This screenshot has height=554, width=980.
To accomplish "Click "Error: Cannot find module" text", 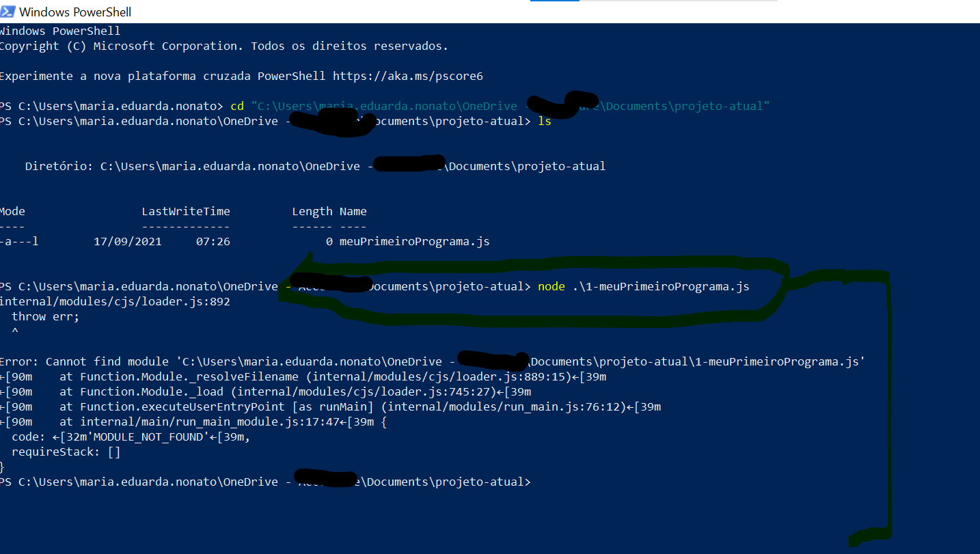I will point(84,362).
